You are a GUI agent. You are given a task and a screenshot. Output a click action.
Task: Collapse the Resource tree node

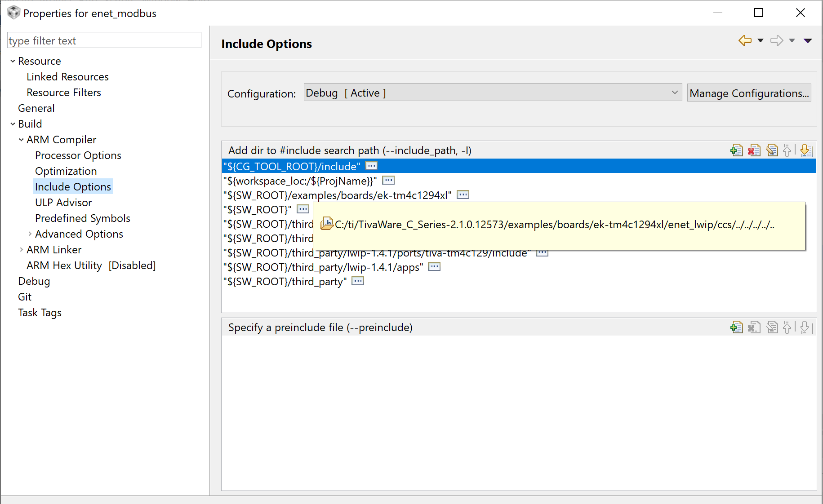pyautogui.click(x=13, y=61)
